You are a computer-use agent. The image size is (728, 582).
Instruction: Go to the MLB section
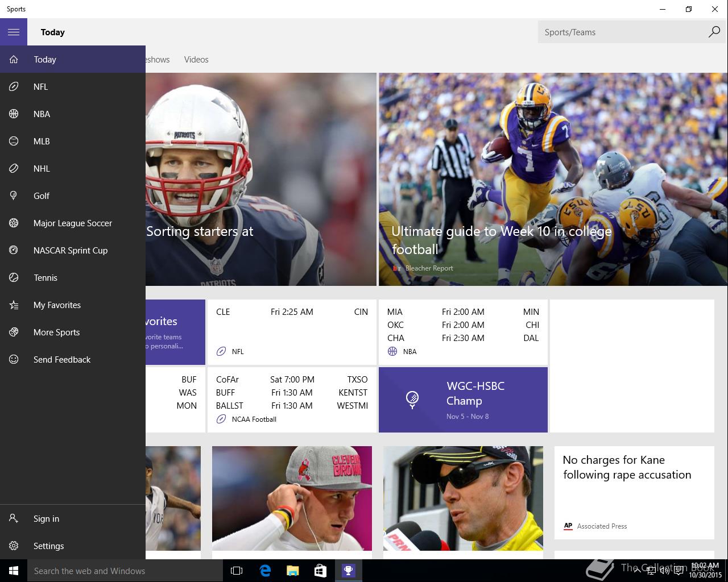point(73,141)
